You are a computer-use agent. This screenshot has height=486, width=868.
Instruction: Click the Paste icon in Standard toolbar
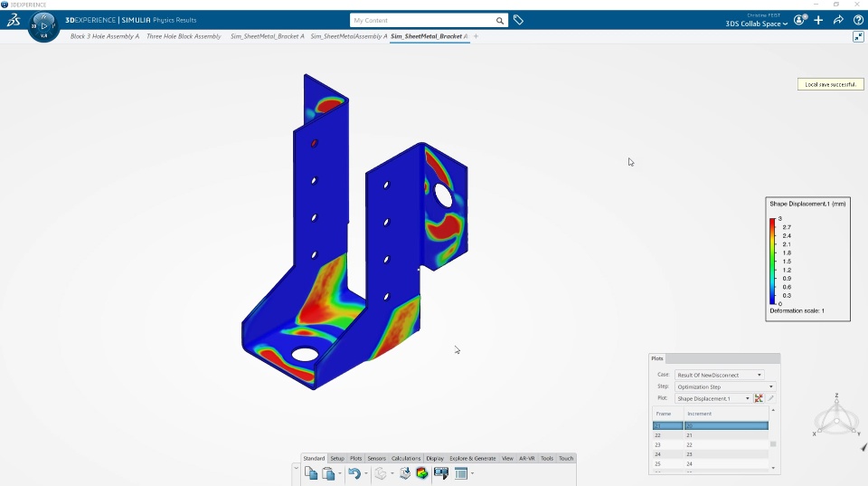[x=328, y=473]
